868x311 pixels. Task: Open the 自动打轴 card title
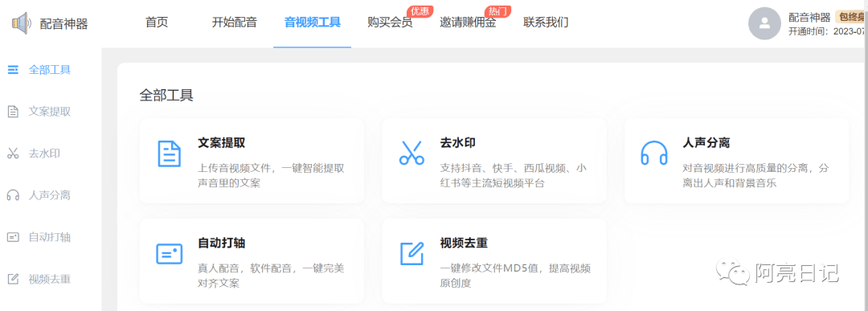click(222, 243)
